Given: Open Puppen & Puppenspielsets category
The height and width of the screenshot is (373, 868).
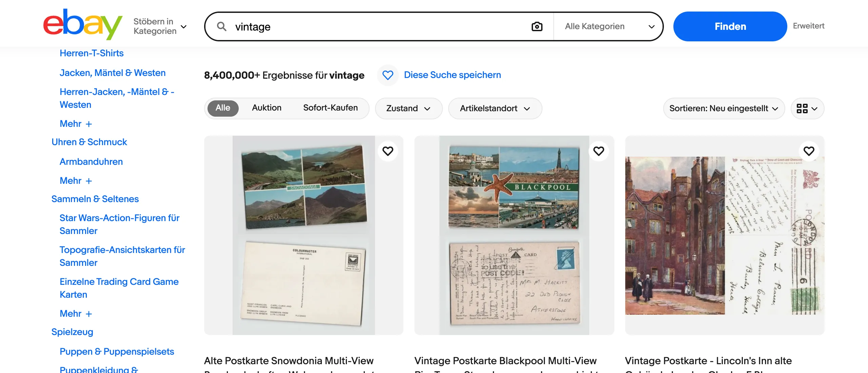Looking at the screenshot, I should pyautogui.click(x=117, y=352).
